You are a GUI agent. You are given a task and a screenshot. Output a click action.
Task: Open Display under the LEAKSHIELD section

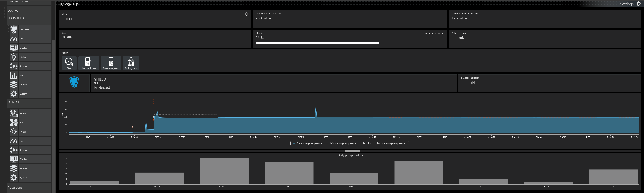coord(30,48)
